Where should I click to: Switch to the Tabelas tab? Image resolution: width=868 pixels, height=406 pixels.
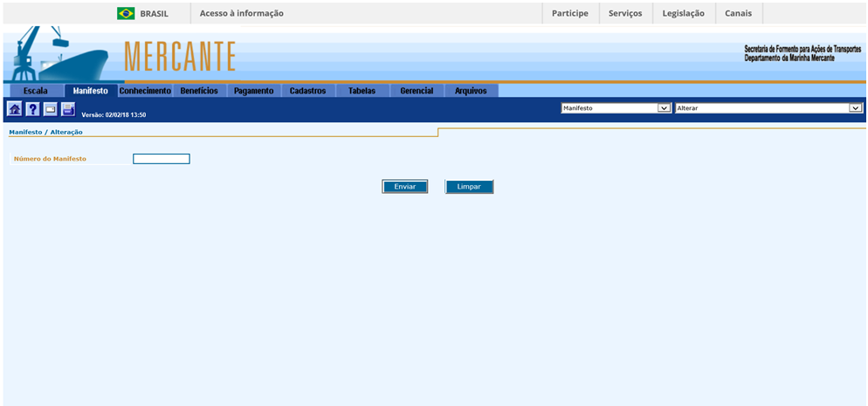pyautogui.click(x=362, y=91)
